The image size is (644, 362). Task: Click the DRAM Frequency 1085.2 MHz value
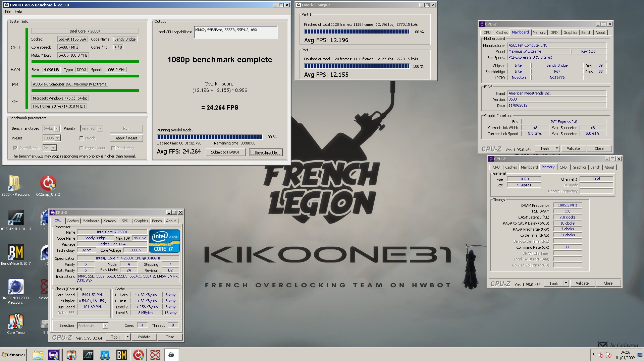pyautogui.click(x=568, y=205)
